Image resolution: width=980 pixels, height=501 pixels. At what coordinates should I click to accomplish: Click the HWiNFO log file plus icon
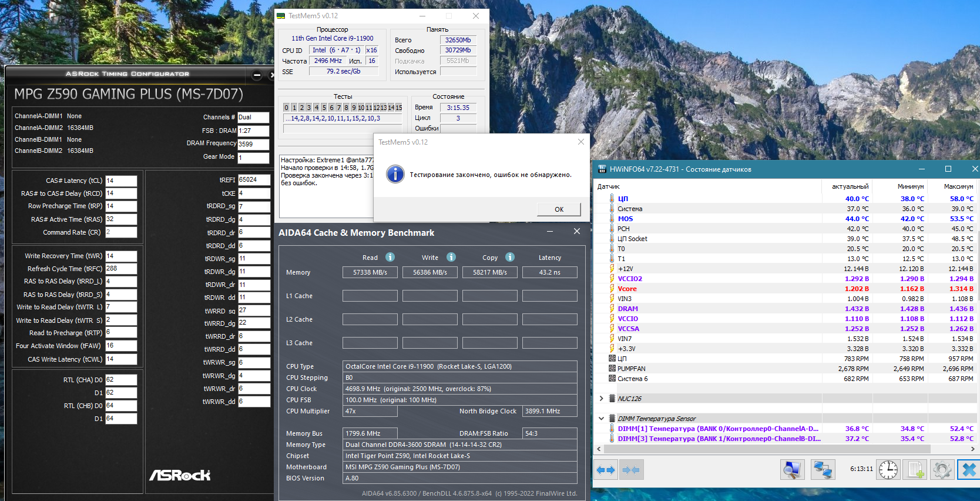915,470
